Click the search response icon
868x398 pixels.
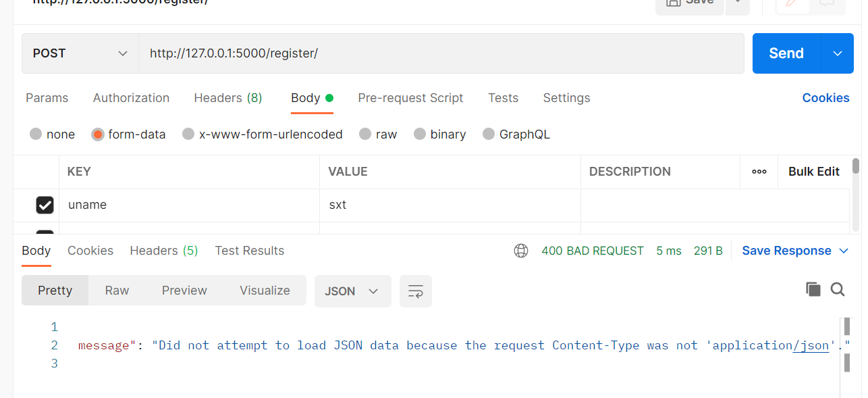click(x=838, y=289)
